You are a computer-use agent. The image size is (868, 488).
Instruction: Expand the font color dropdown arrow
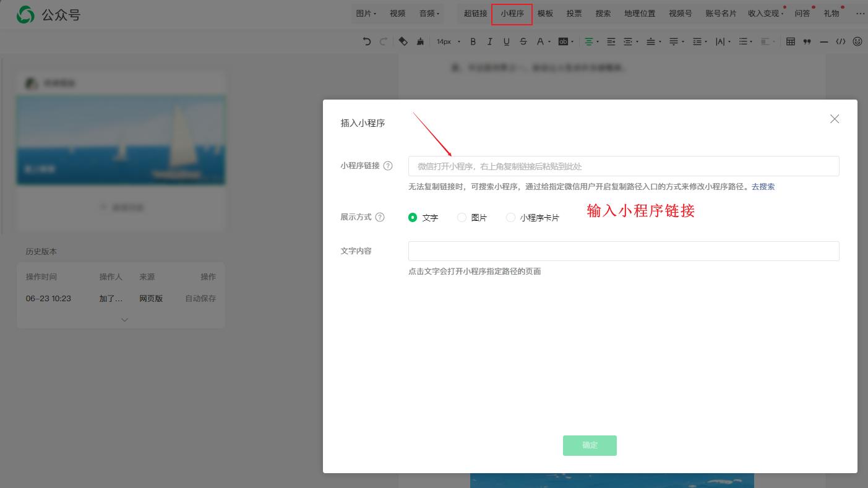pyautogui.click(x=549, y=41)
